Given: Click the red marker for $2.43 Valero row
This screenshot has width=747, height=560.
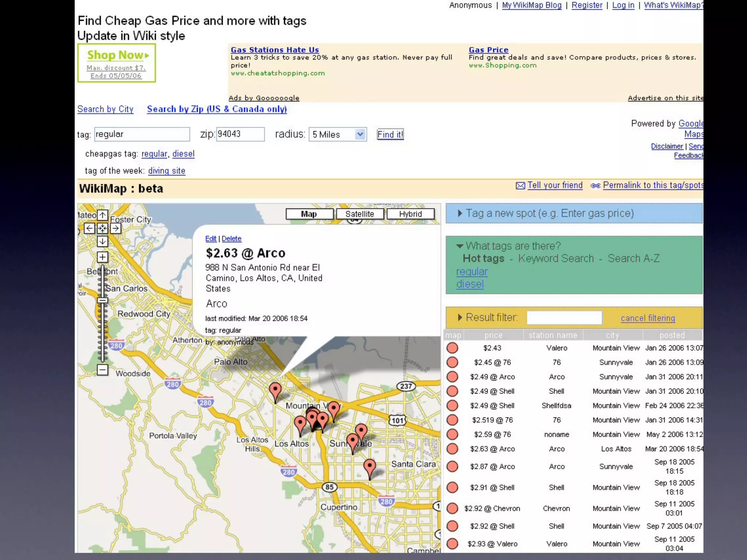Looking at the screenshot, I should click(452, 348).
